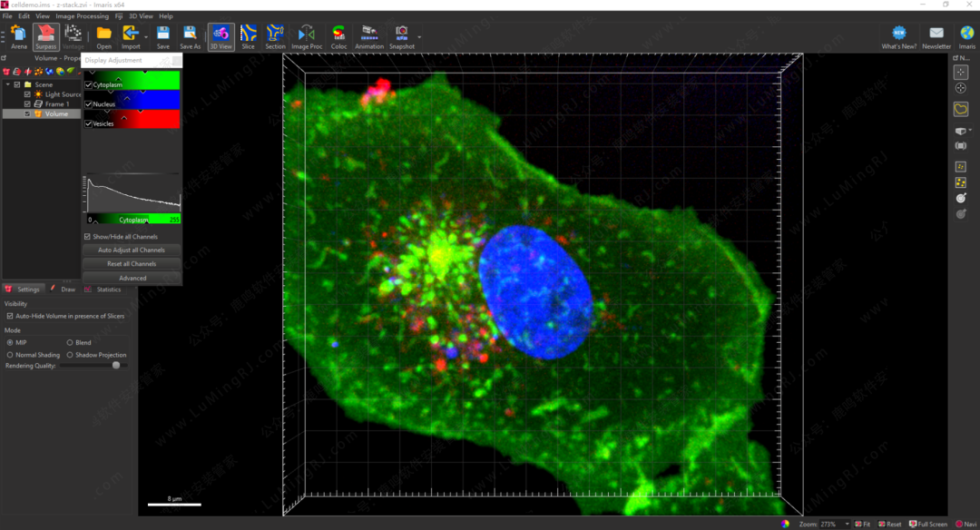This screenshot has width=980, height=530.
Task: Click Auto Adjust all Channels button
Action: coord(132,250)
